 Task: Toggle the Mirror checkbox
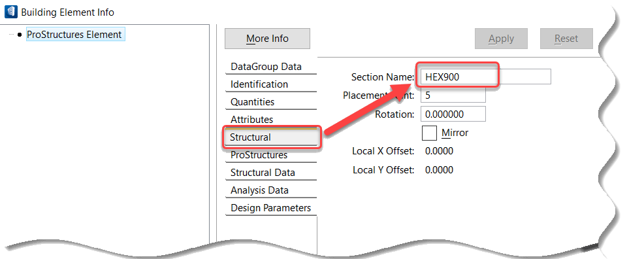[x=429, y=133]
